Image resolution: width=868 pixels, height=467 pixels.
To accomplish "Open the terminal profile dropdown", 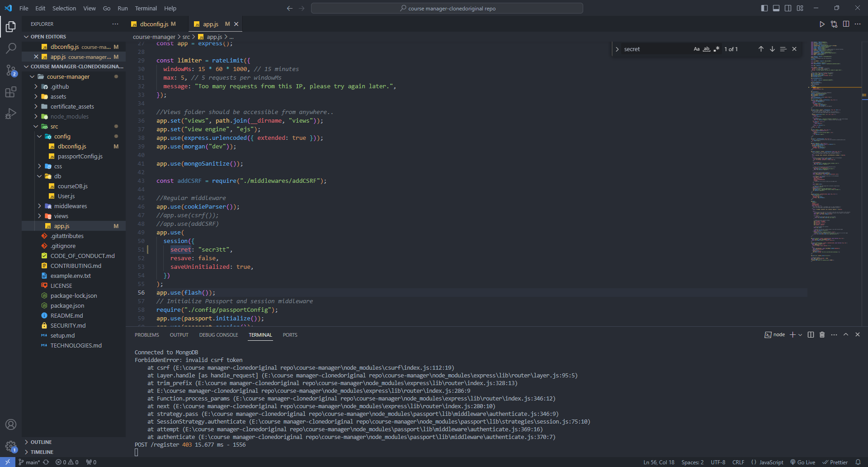I will (800, 335).
